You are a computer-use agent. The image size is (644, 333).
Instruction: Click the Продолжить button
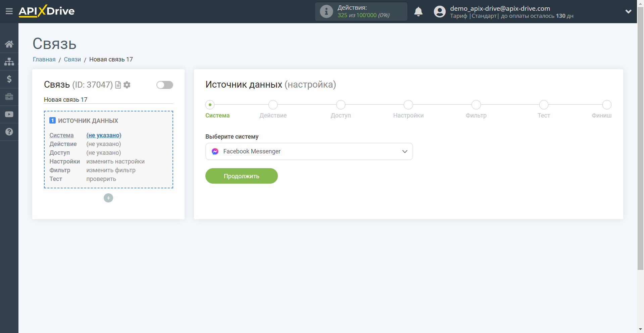242,176
